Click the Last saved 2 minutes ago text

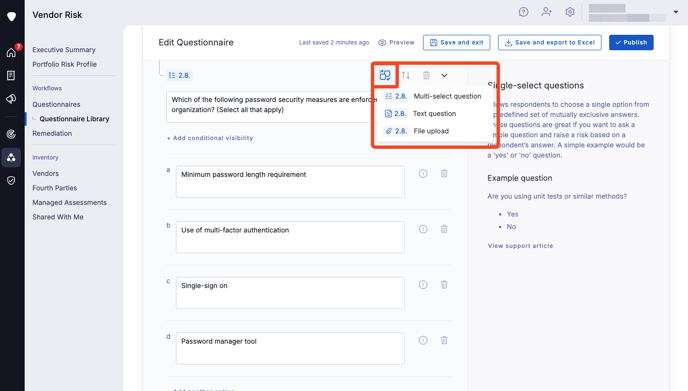click(x=334, y=43)
